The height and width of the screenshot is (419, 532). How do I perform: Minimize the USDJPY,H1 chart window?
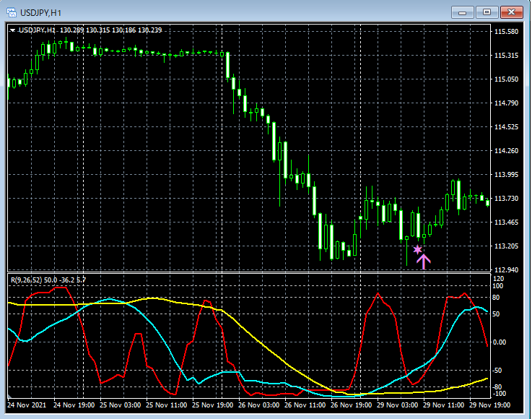click(462, 12)
